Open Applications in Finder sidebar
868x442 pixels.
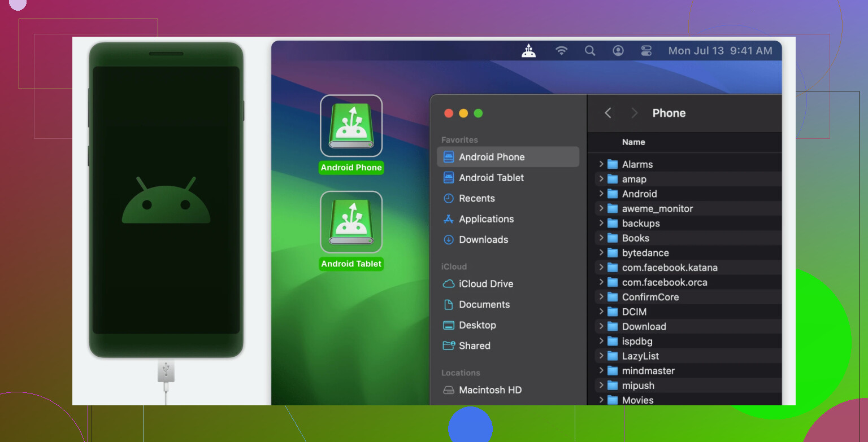pos(508,219)
